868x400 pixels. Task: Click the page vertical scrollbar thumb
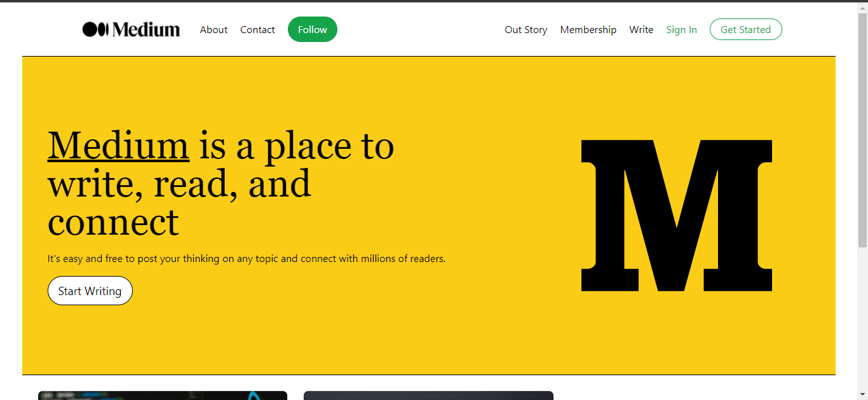pyautogui.click(x=862, y=130)
